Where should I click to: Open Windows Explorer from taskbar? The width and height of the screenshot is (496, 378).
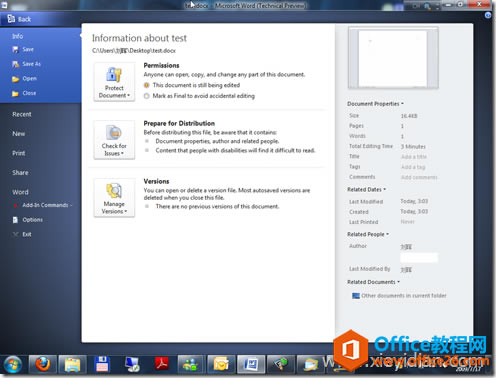click(x=72, y=364)
